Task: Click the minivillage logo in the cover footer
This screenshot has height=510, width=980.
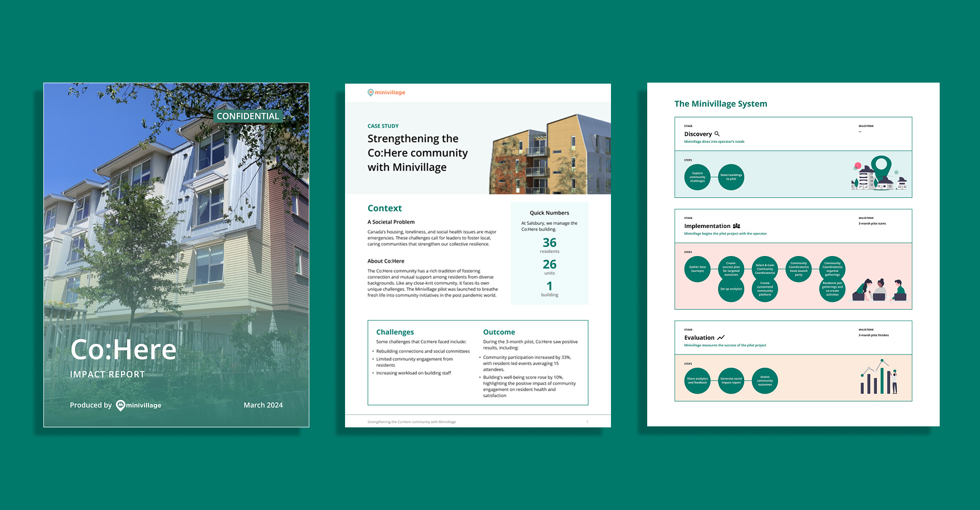Action: point(138,405)
